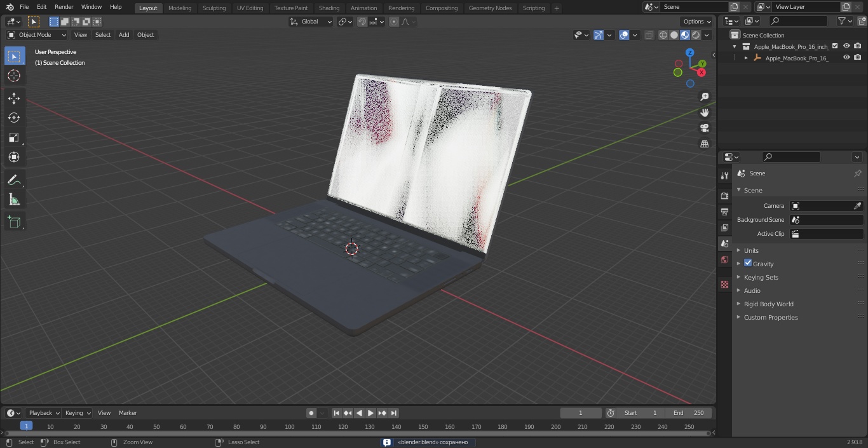Open the Object Mode dropdown

click(37, 35)
